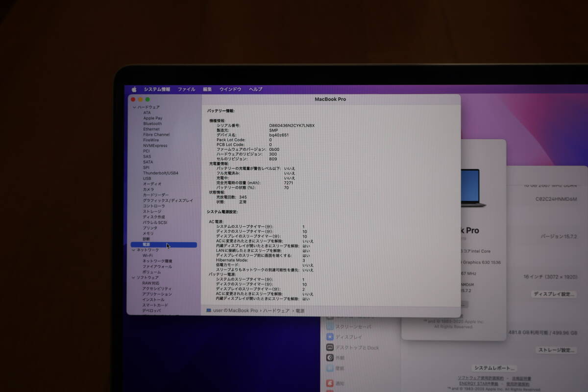Select アプリケーション in the sidebar
Image resolution: width=588 pixels, height=392 pixels.
point(157,294)
